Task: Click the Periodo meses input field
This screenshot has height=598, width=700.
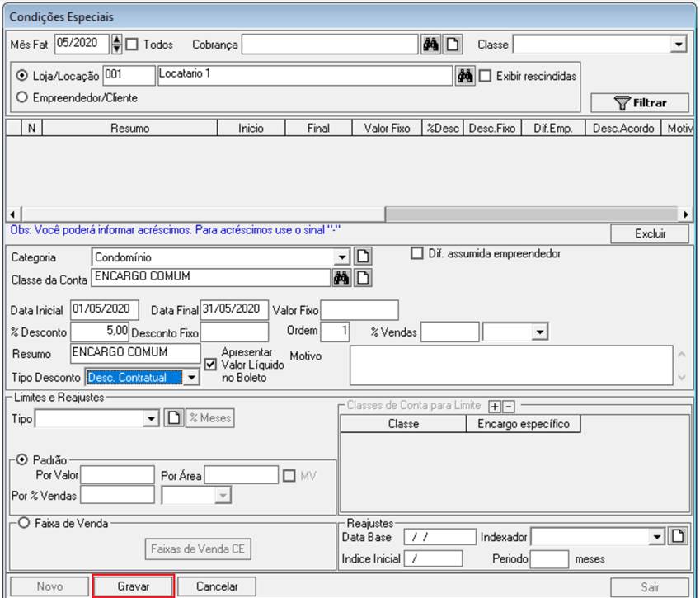Action: (x=549, y=558)
